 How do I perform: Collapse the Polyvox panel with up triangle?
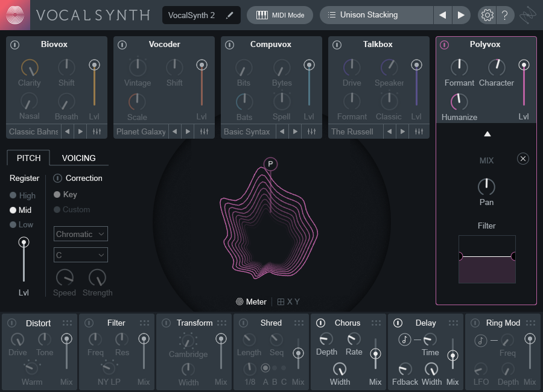pos(487,134)
